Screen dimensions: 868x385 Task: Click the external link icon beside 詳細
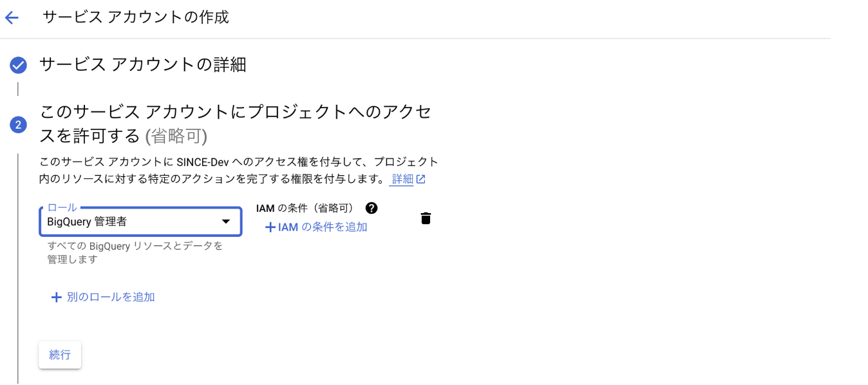pos(422,179)
